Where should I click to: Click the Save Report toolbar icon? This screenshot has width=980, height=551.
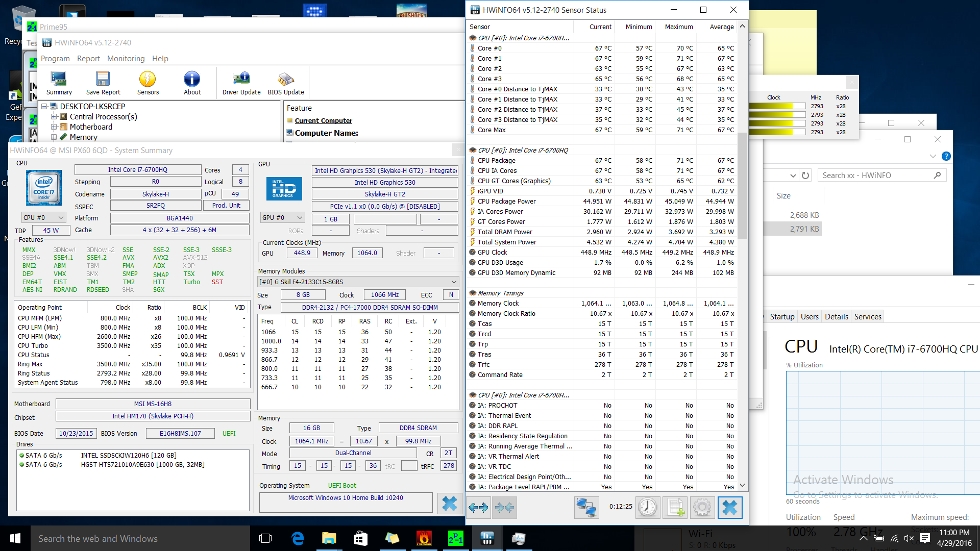click(103, 83)
